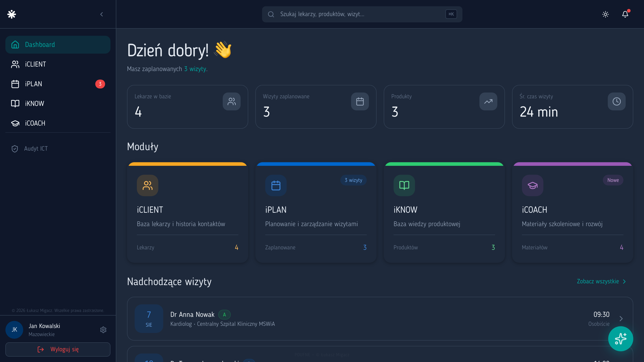Toggle the light theme sun icon
This screenshot has height=362, width=644.
tap(606, 14)
